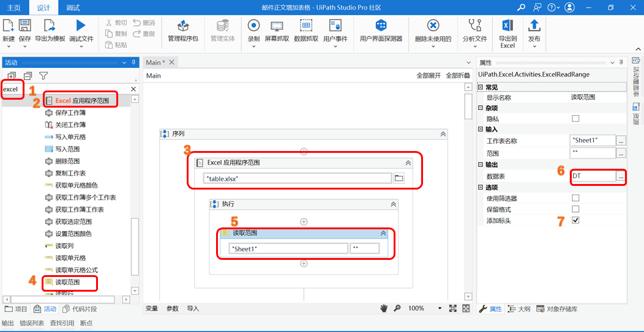This screenshot has height=332, width=644.
Task: Click the Copy (复制) toolbar item
Action: [116, 34]
